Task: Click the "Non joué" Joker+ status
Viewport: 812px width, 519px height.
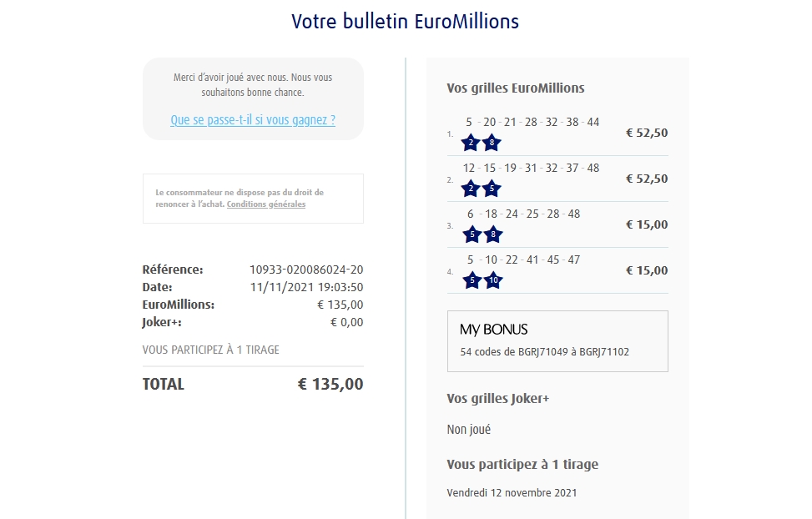Action: coord(469,430)
